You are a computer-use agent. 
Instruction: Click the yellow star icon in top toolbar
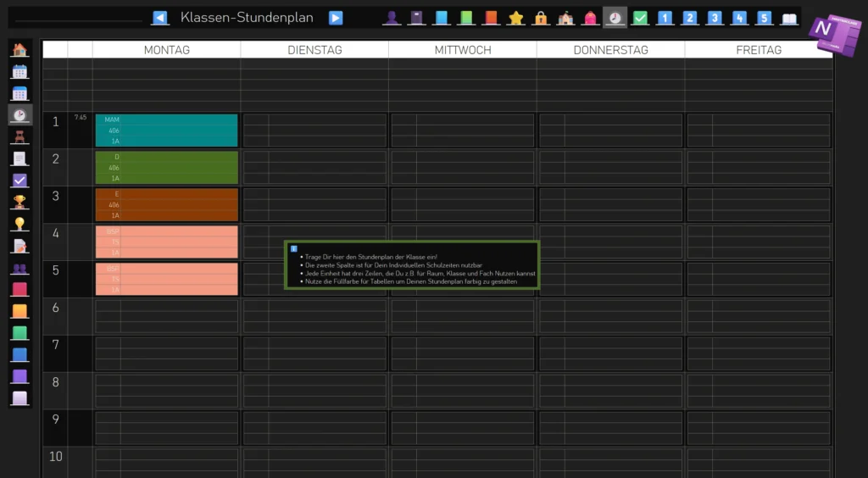point(515,18)
